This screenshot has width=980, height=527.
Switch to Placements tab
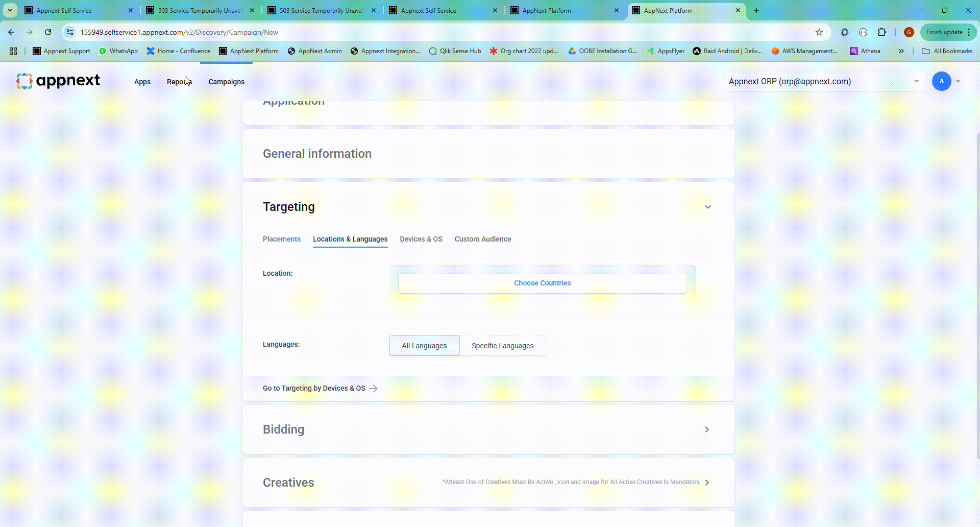282,239
